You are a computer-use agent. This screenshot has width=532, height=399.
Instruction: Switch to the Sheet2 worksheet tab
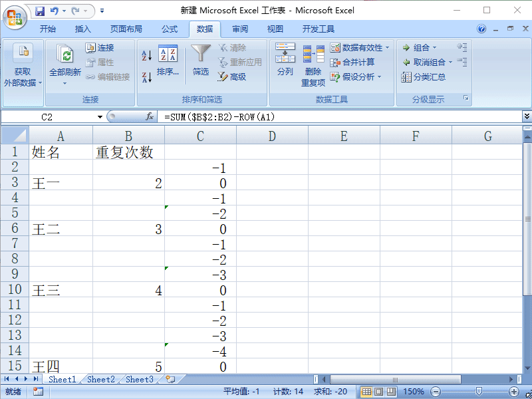pos(100,379)
